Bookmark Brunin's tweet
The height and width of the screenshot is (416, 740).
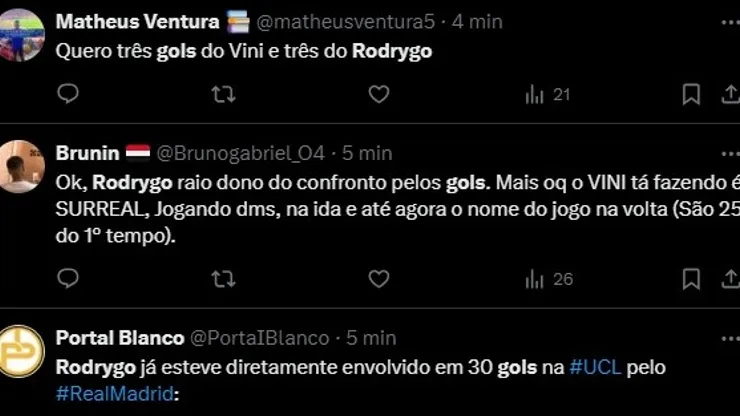(x=690, y=278)
